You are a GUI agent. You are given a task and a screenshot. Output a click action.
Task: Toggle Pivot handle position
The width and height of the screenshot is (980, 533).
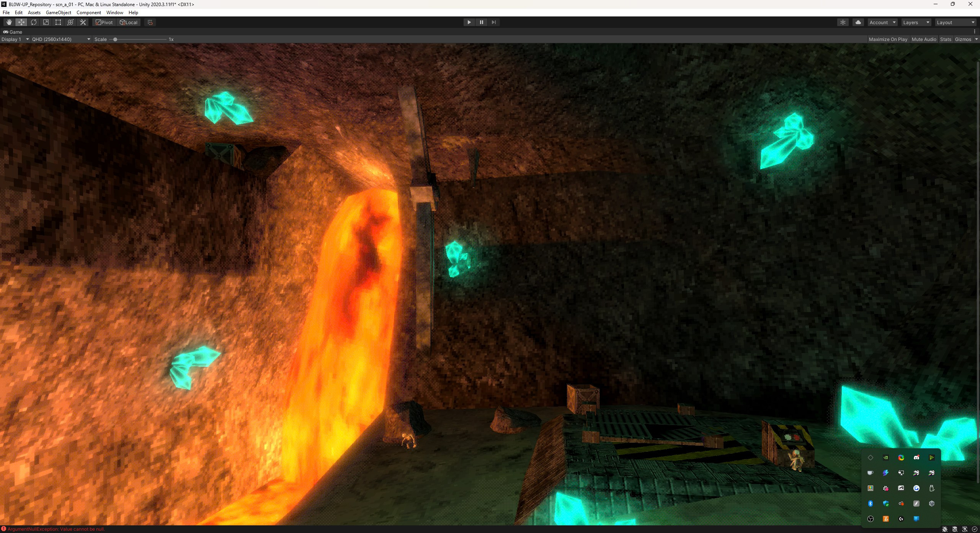(x=103, y=22)
